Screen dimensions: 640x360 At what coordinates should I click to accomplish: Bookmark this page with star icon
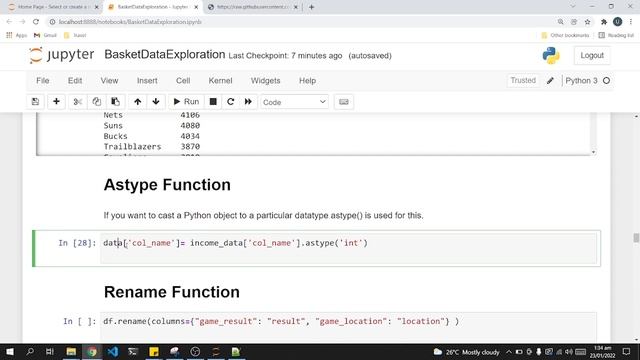587,22
